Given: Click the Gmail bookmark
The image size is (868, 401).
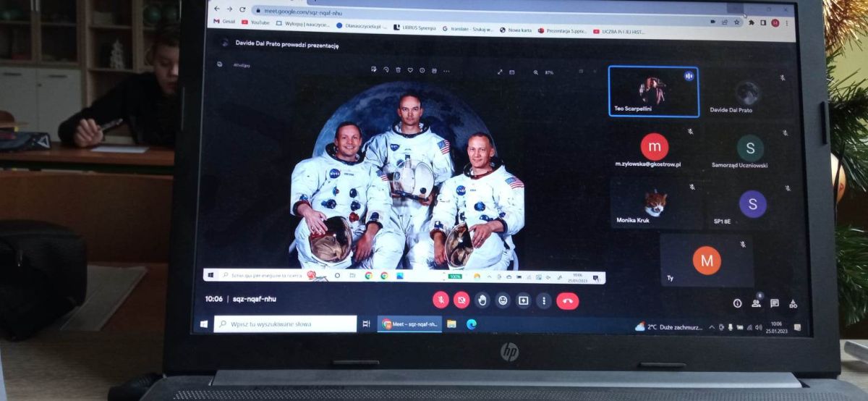Looking at the screenshot, I should (224, 22).
